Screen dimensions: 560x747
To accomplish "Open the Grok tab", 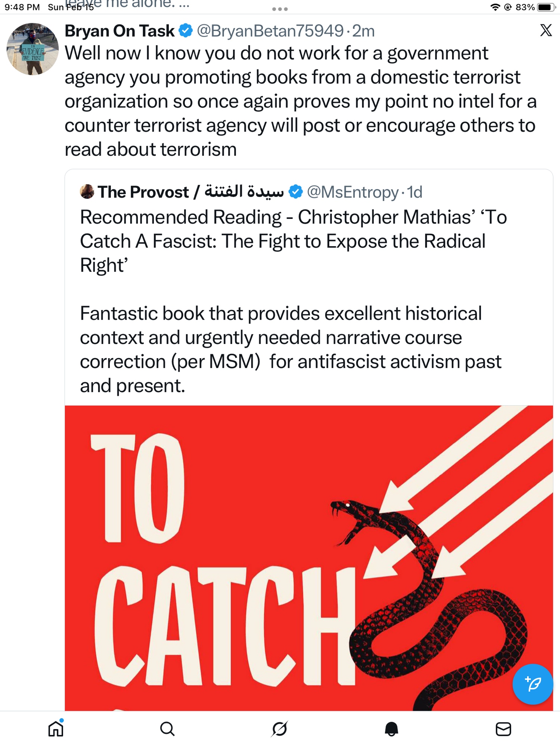I will pos(280,729).
